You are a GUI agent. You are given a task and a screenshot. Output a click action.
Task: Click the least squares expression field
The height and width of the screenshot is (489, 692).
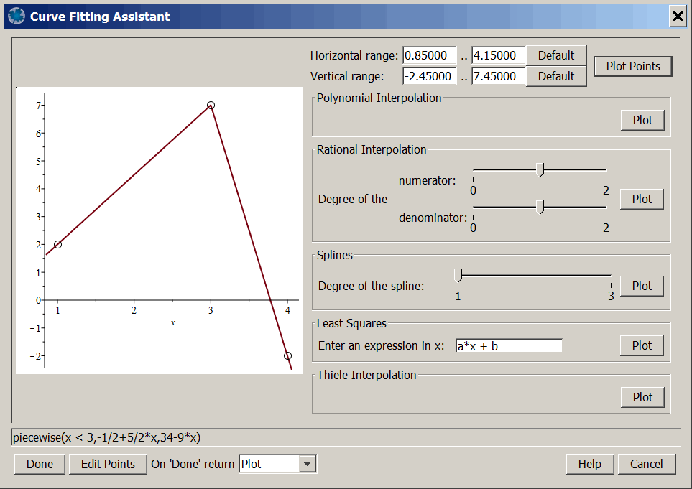click(x=508, y=346)
